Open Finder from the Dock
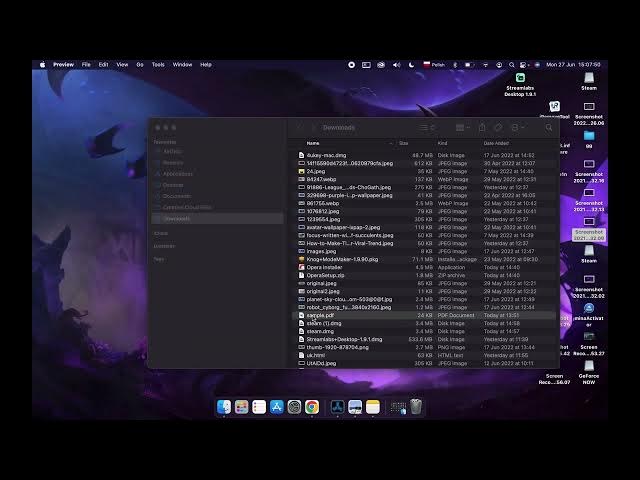 tap(224, 407)
